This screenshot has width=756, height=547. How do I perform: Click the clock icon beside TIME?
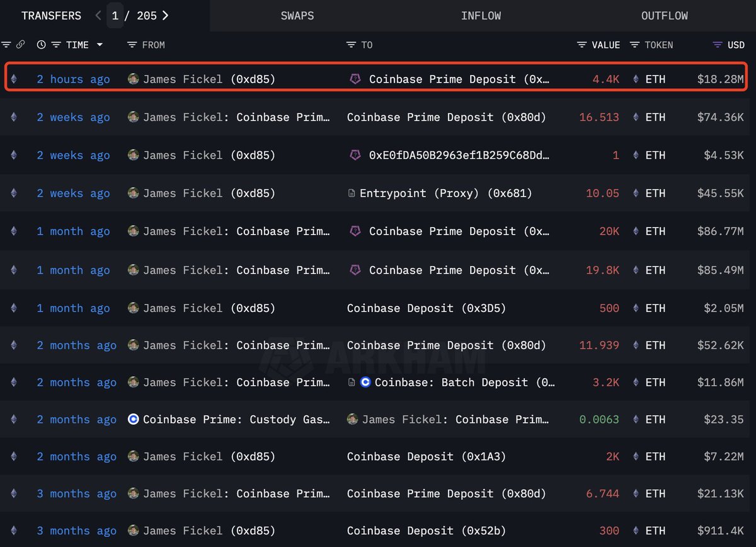[42, 45]
